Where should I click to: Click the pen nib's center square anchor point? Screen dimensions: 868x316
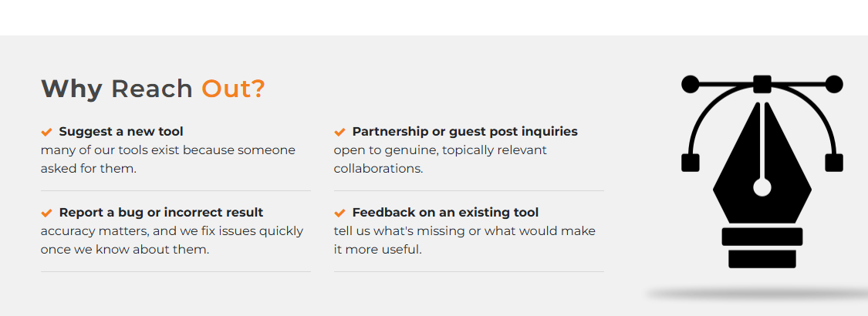pos(762,84)
